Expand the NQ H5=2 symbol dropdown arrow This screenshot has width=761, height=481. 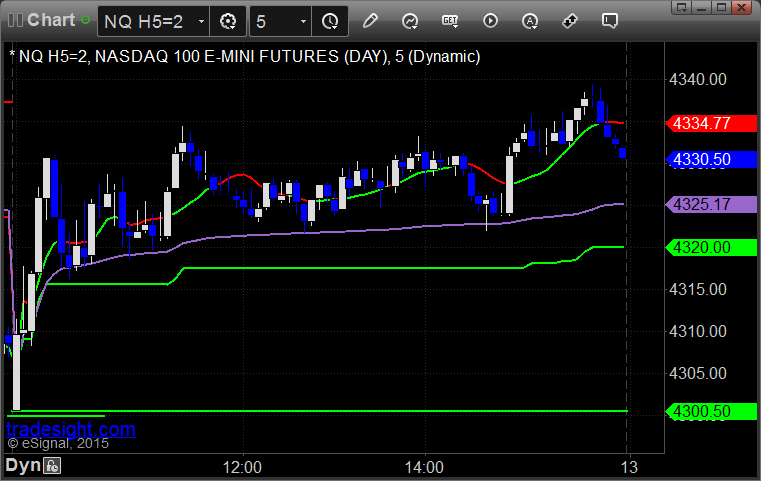tap(201, 21)
